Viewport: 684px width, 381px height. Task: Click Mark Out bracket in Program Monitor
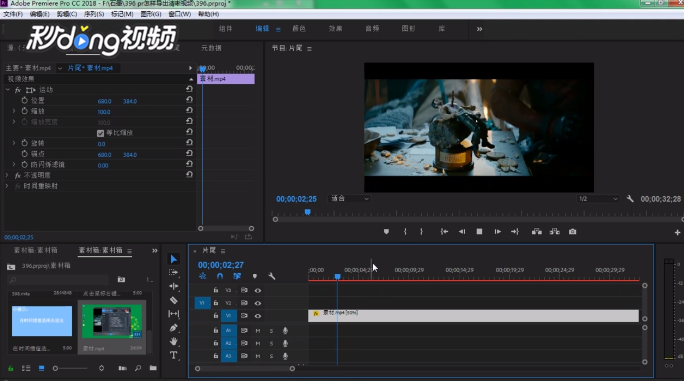click(421, 232)
